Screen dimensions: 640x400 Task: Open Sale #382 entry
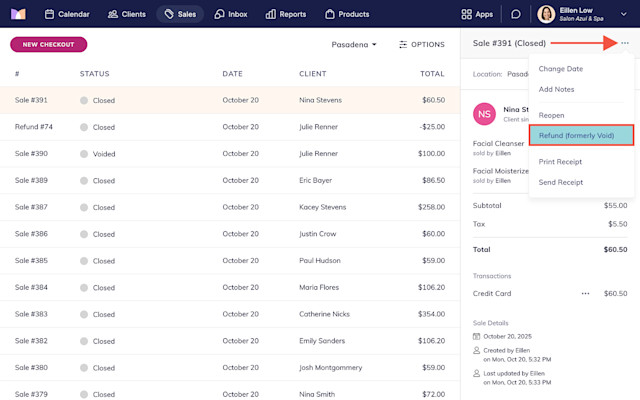pos(230,341)
